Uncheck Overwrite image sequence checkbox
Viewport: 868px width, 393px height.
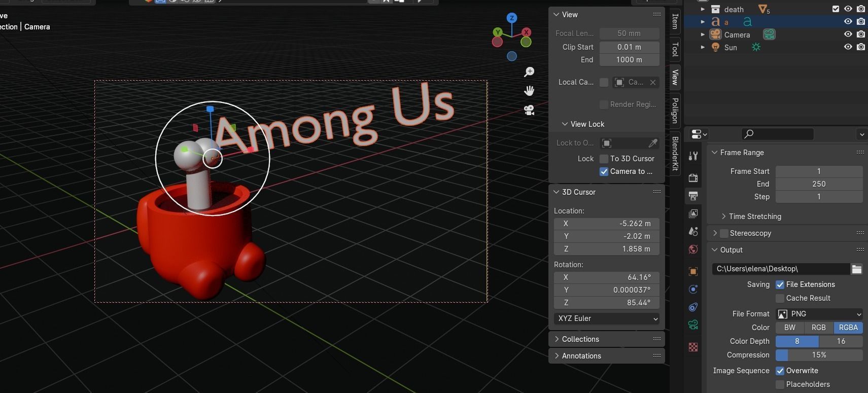780,371
